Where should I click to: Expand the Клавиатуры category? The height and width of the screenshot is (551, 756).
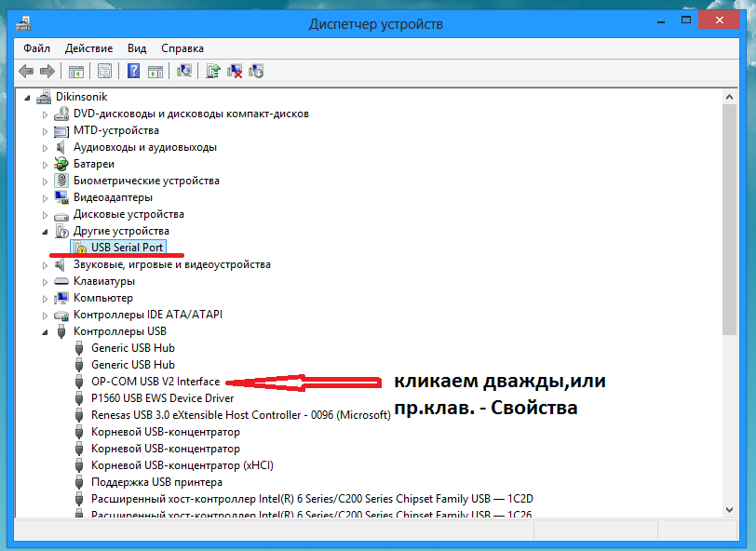pyautogui.click(x=45, y=281)
